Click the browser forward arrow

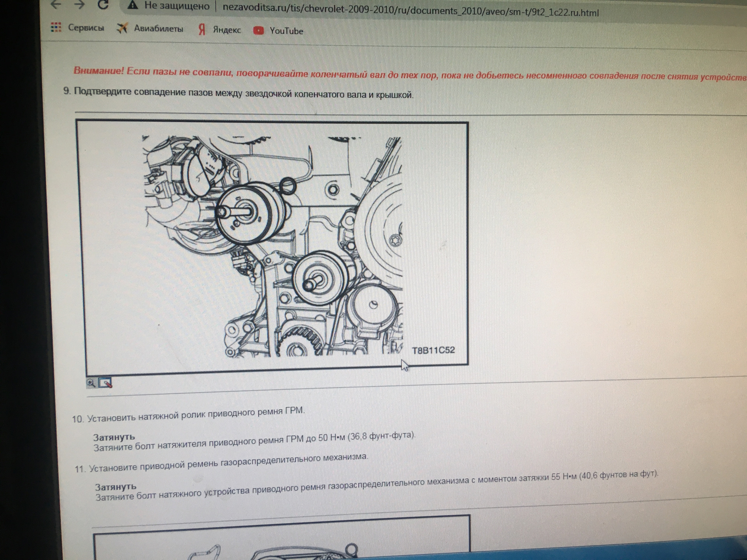coord(80,4)
